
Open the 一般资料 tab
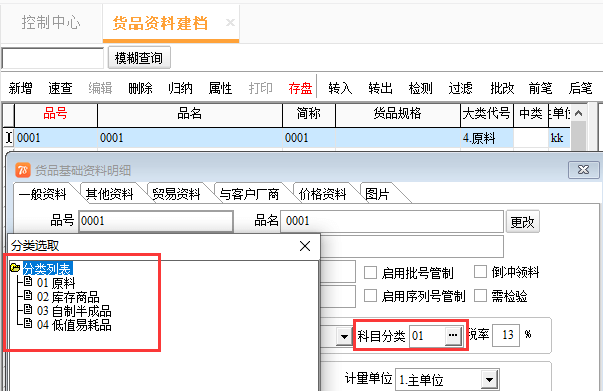click(43, 194)
